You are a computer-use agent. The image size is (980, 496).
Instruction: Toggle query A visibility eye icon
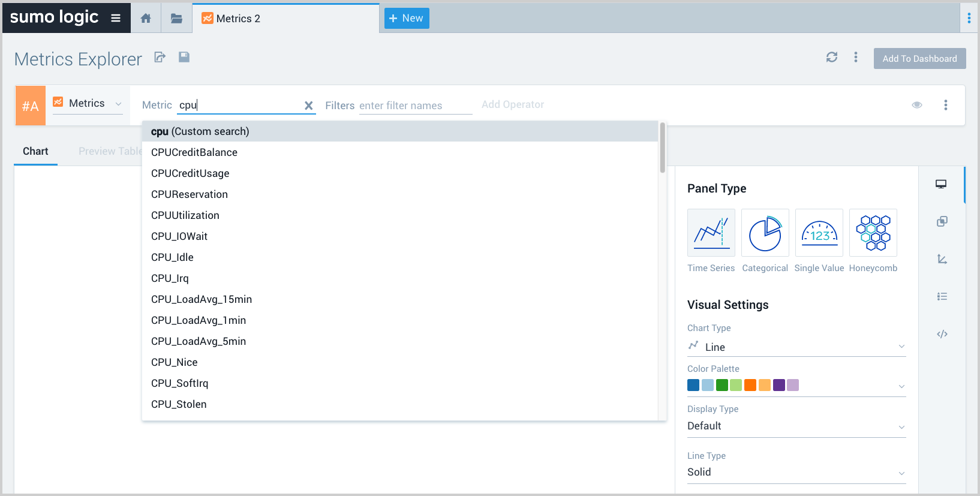pos(916,105)
